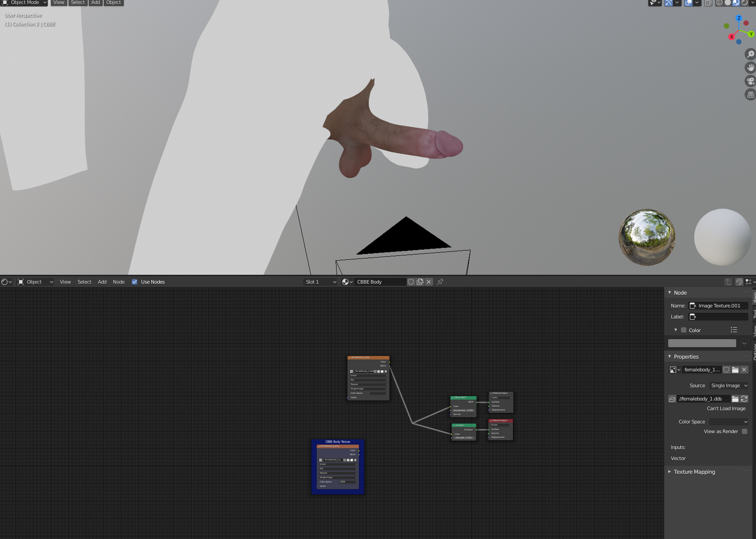Duplicate the CBBE Body material
Viewport: 756px width, 539px height.
[x=420, y=282]
